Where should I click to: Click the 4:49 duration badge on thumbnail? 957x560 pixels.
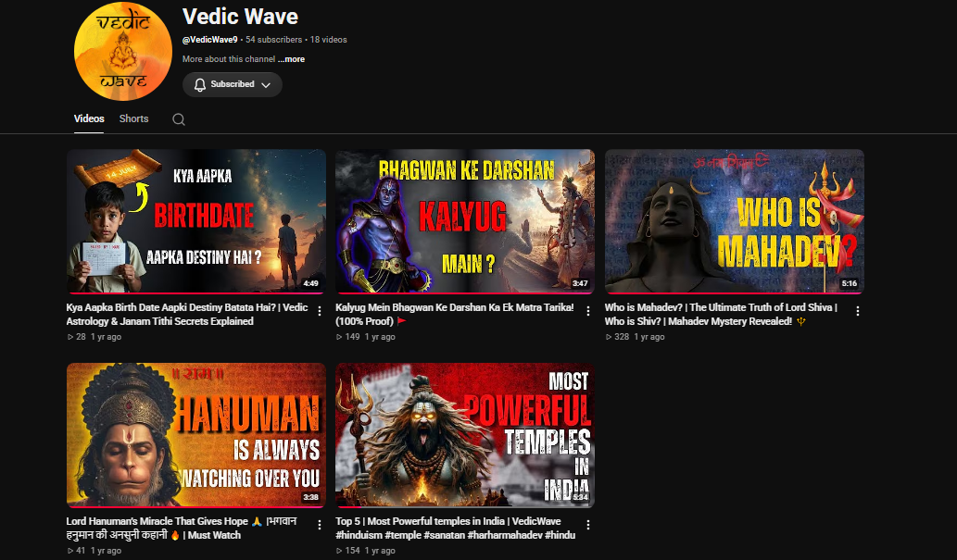click(310, 283)
